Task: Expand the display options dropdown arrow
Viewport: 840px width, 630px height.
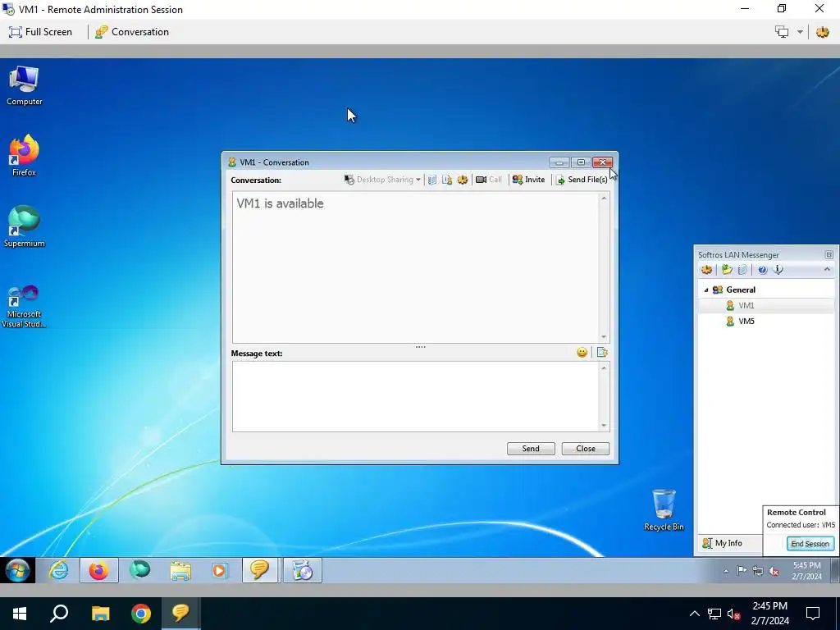Action: tap(800, 32)
